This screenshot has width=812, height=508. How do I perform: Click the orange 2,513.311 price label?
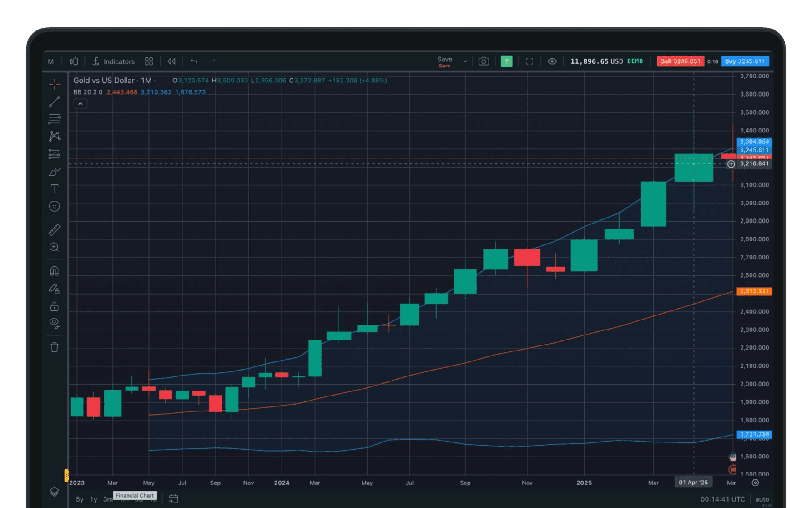pos(754,291)
